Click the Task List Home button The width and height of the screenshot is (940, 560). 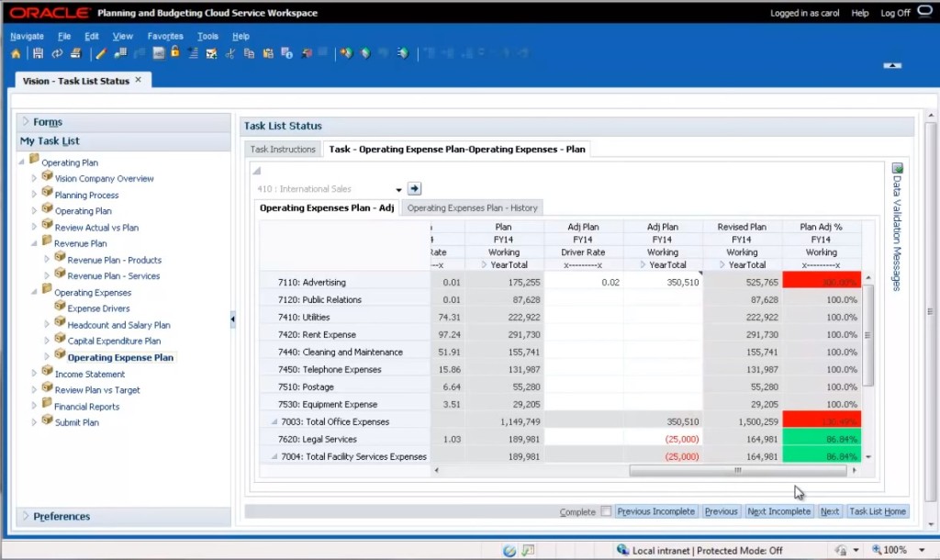point(878,511)
